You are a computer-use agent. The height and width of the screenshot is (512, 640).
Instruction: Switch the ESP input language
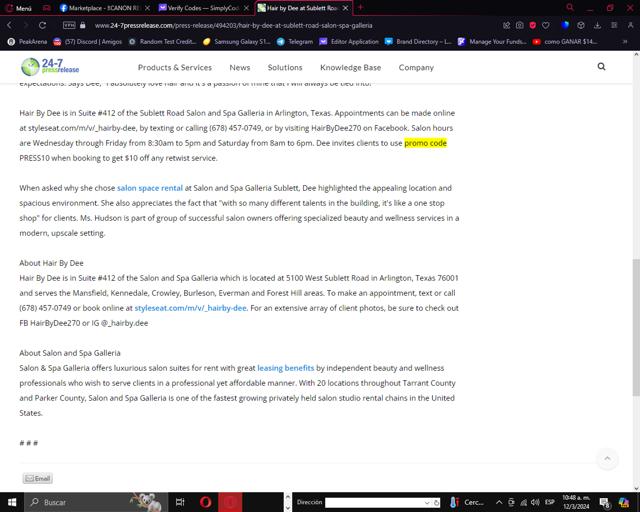coord(549,502)
